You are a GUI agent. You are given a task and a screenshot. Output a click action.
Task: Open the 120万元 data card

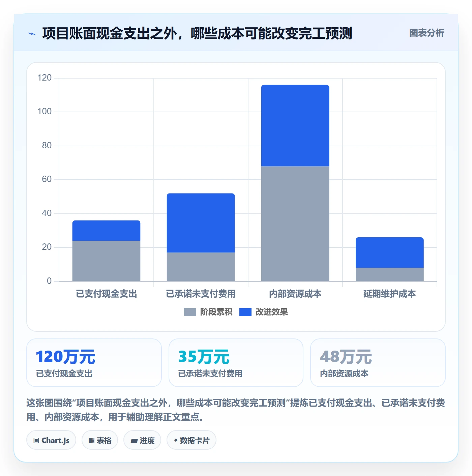94,363
